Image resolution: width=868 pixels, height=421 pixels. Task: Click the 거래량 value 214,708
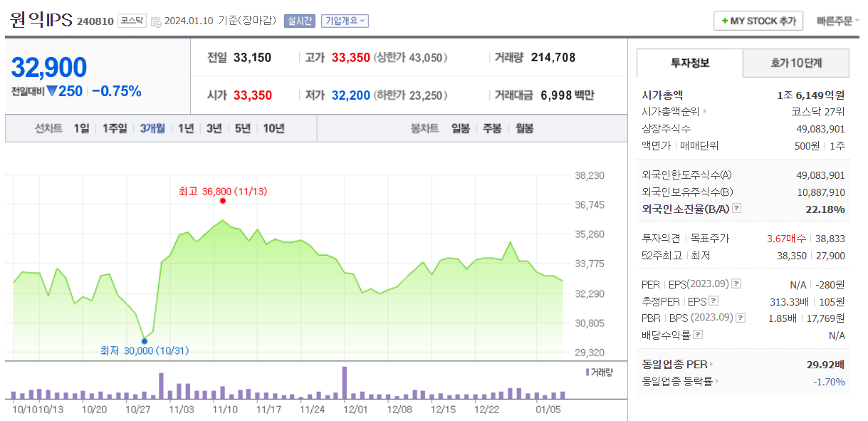pyautogui.click(x=553, y=58)
